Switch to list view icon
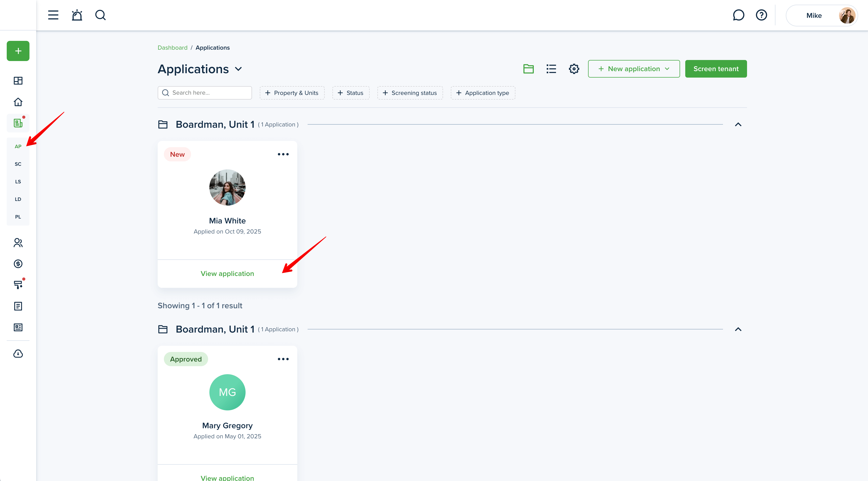 point(551,69)
